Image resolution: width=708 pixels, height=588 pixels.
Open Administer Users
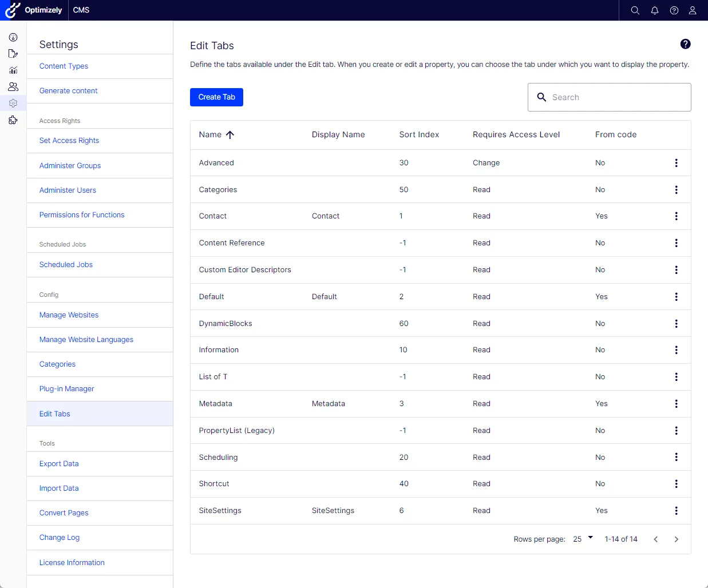[68, 190]
